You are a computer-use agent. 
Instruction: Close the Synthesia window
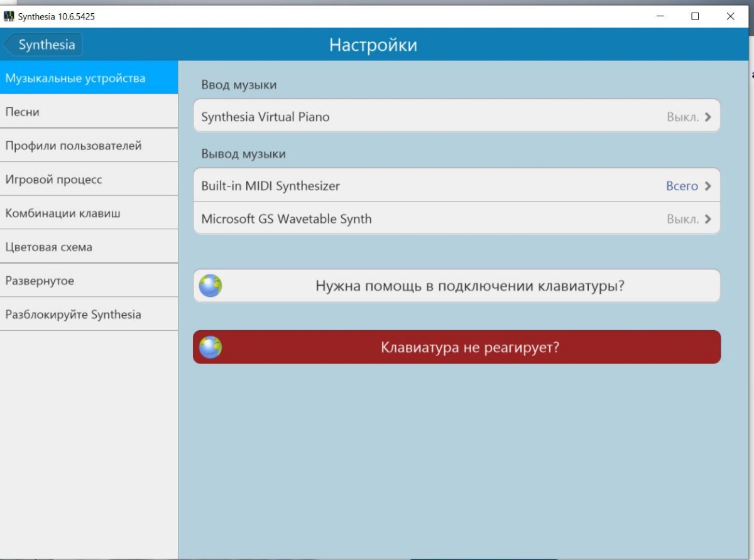(730, 17)
